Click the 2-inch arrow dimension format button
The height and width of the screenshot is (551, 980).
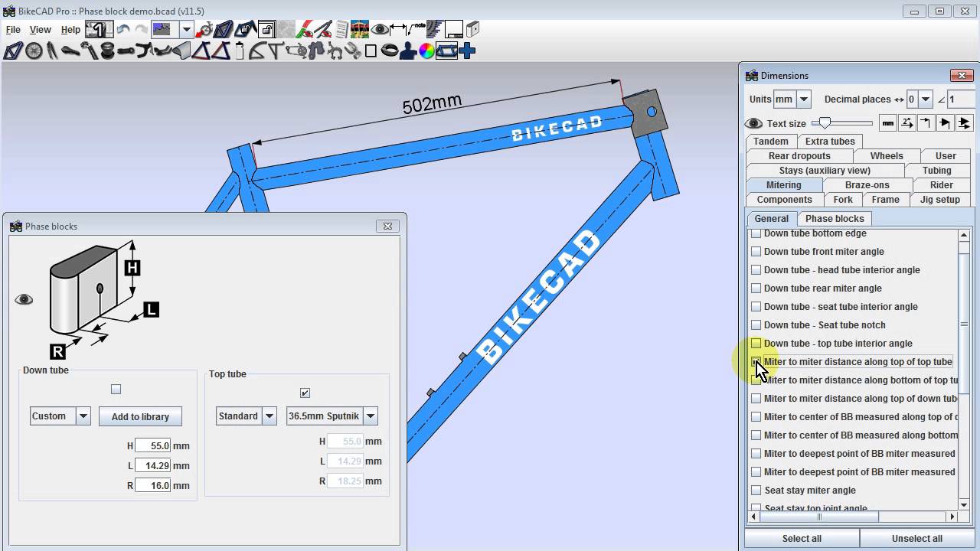[906, 122]
